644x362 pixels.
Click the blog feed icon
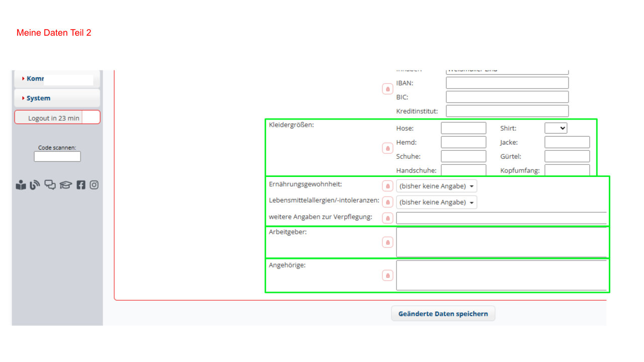tap(35, 185)
